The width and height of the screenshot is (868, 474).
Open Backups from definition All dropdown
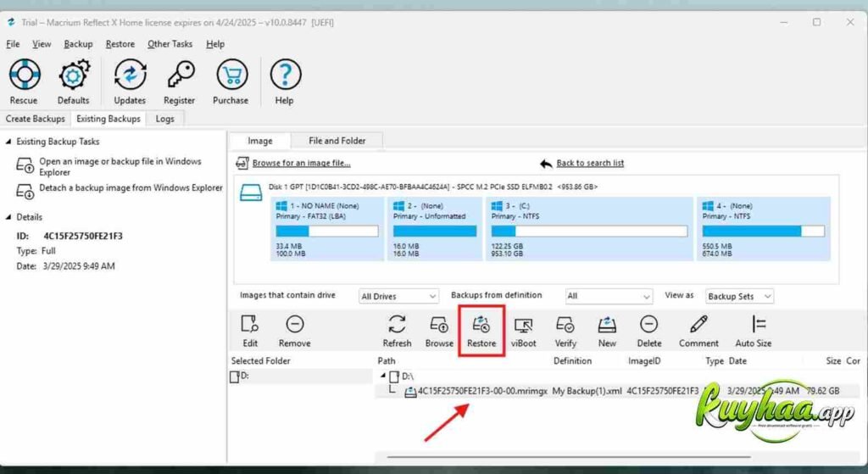point(609,296)
